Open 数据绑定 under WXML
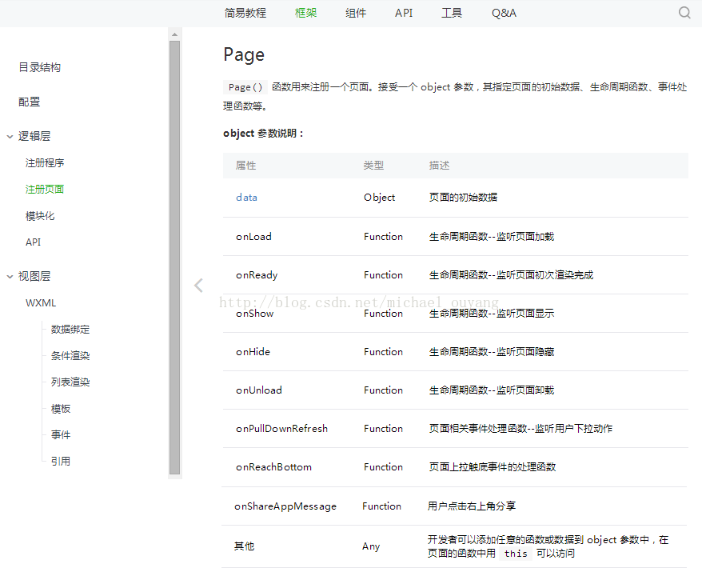 pos(69,329)
